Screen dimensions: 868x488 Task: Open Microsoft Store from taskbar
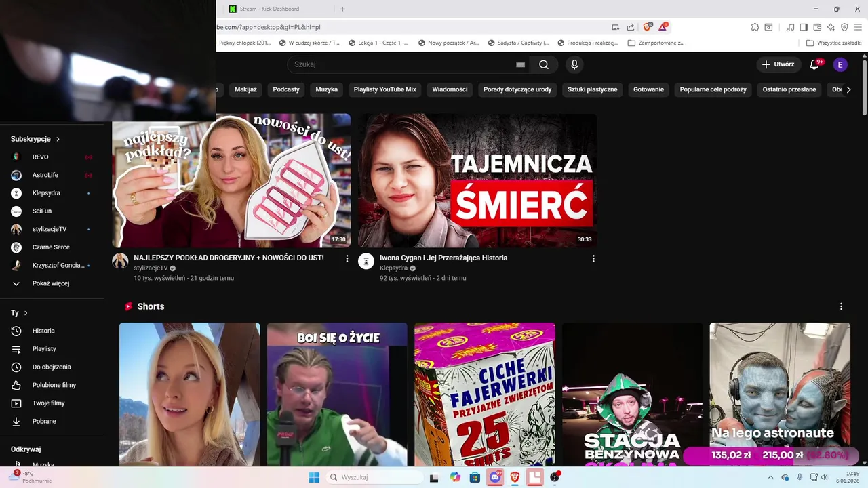pos(475,477)
